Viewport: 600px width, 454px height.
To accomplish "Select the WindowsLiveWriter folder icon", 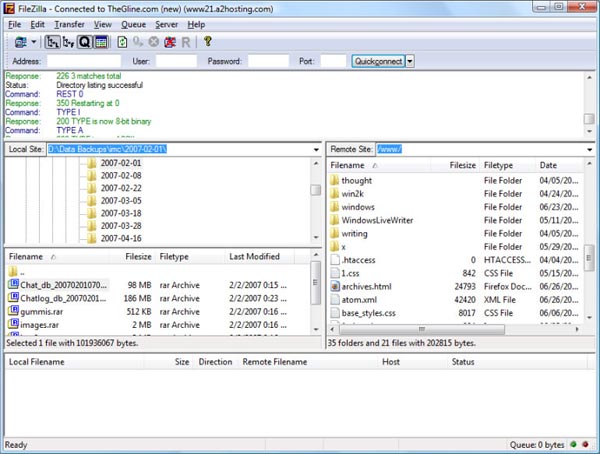I will (x=334, y=220).
